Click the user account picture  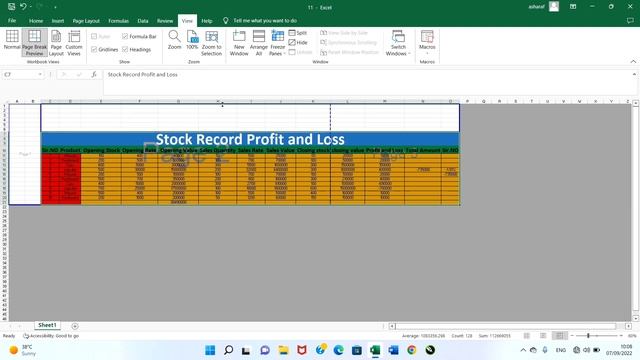pyautogui.click(x=554, y=7)
